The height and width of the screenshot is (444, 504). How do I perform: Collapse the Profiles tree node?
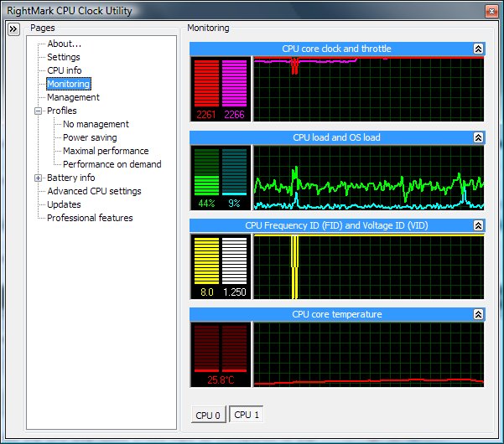39,111
